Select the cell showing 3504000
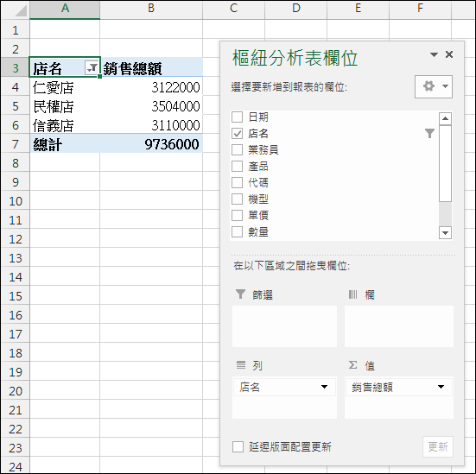The image size is (476, 474). click(x=151, y=106)
